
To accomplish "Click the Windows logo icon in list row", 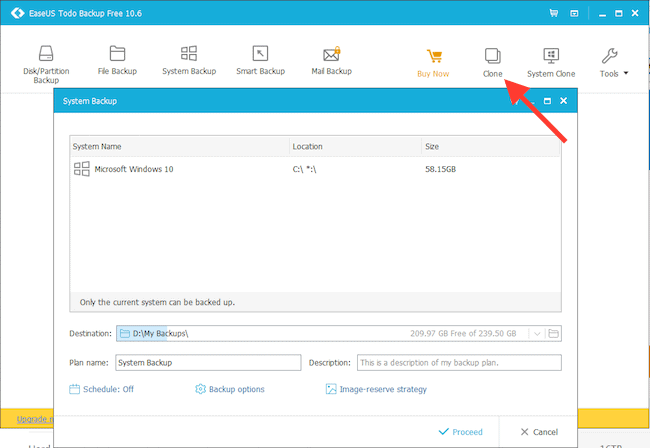I will click(x=82, y=169).
